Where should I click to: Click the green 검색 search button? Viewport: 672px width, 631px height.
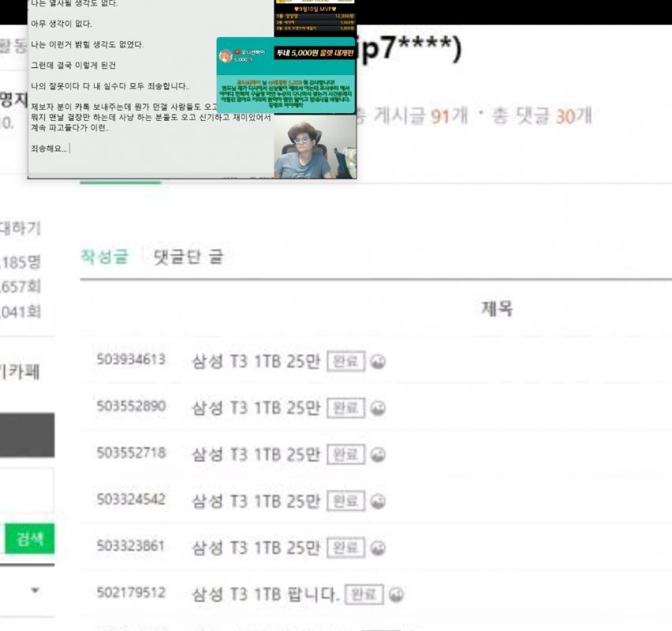(x=29, y=538)
